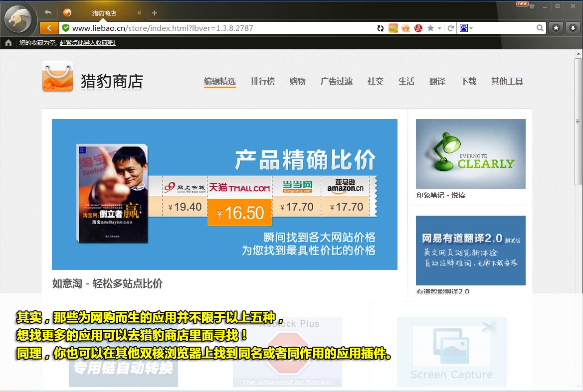Open favorites with the star toolbar button
The image size is (583, 392).
tap(556, 28)
